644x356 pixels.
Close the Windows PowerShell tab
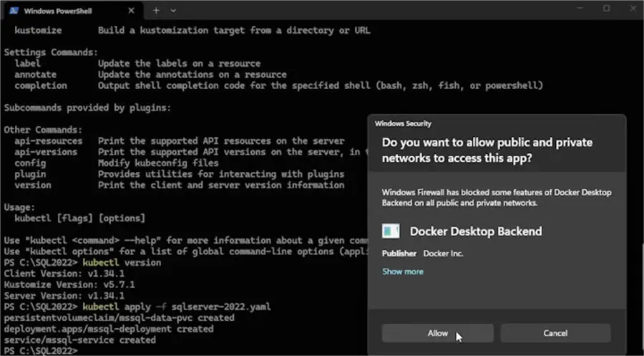(132, 11)
